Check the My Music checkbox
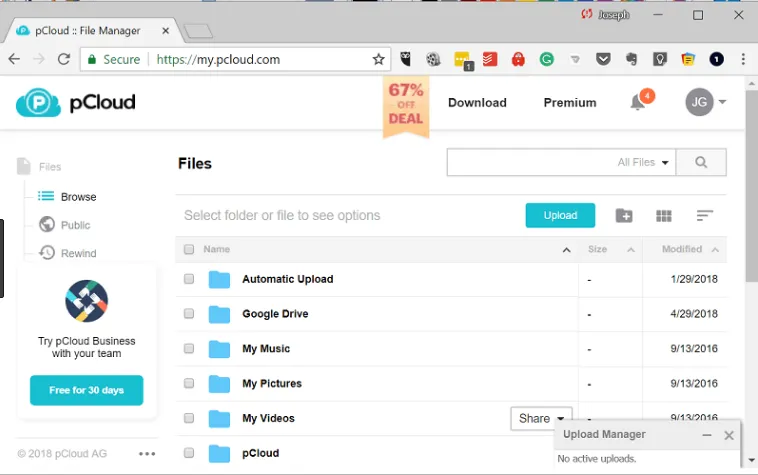The width and height of the screenshot is (758, 475). [x=189, y=349]
